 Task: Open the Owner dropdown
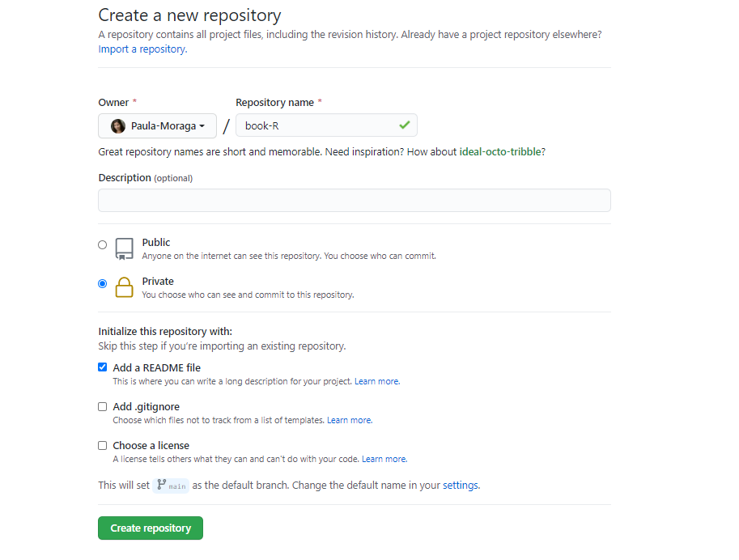coord(157,126)
